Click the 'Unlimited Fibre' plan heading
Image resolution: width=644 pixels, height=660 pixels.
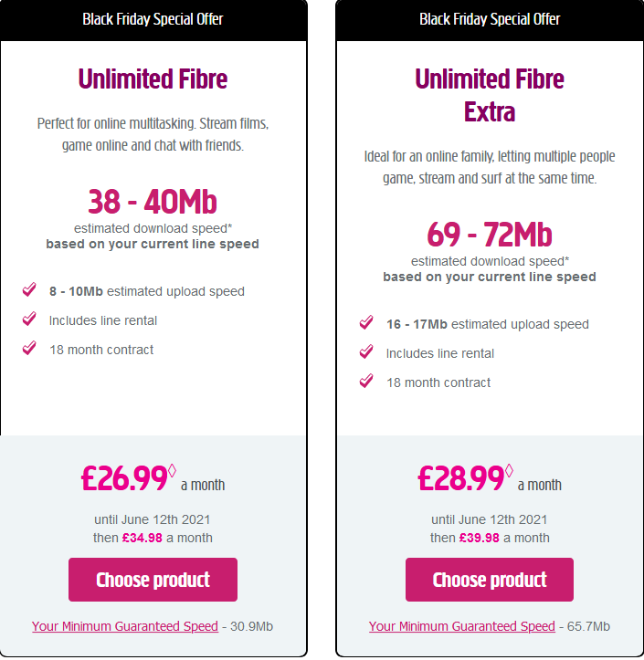(x=153, y=79)
